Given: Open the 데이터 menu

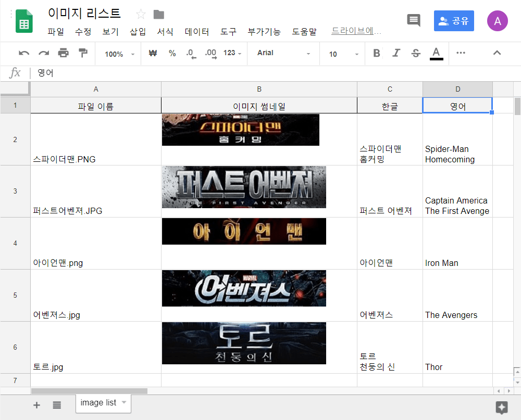Looking at the screenshot, I should [x=197, y=32].
